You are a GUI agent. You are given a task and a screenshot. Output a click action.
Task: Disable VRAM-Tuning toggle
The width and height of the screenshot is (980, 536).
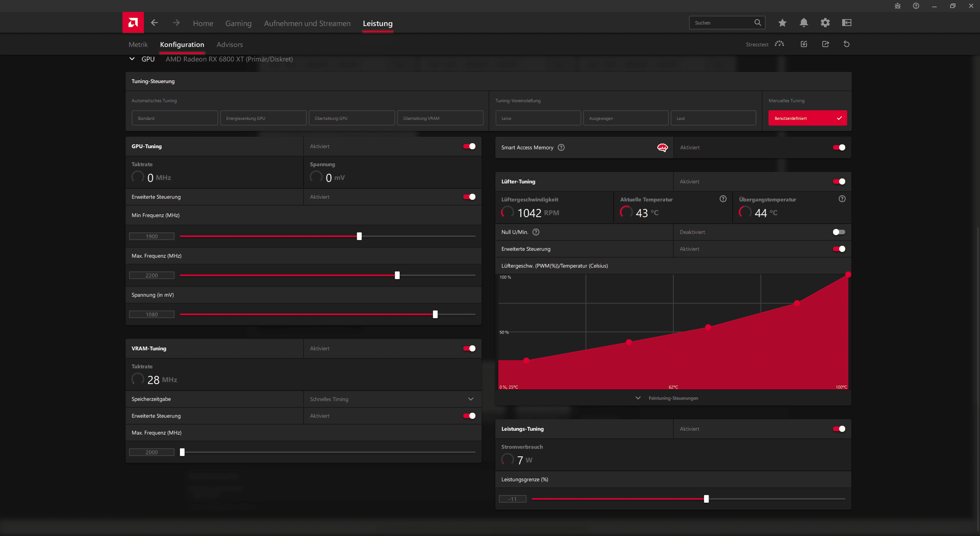coord(469,348)
